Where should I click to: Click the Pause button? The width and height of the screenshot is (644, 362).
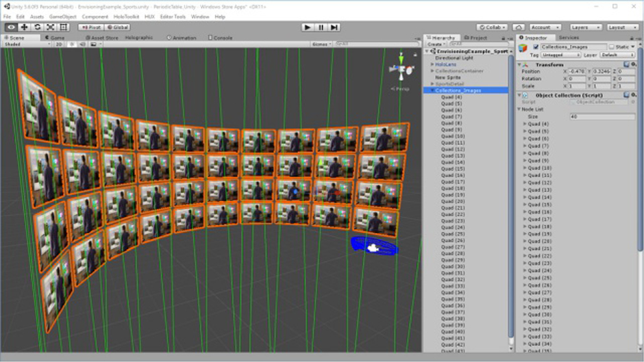tap(321, 27)
